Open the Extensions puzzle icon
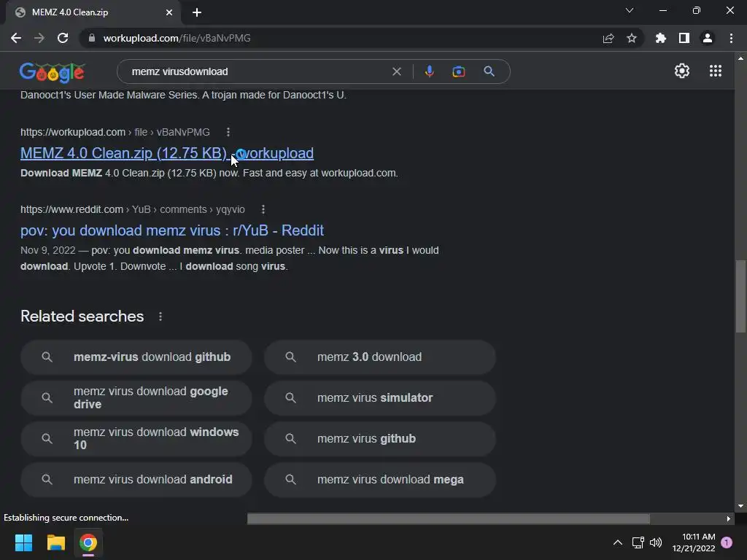 coord(661,38)
